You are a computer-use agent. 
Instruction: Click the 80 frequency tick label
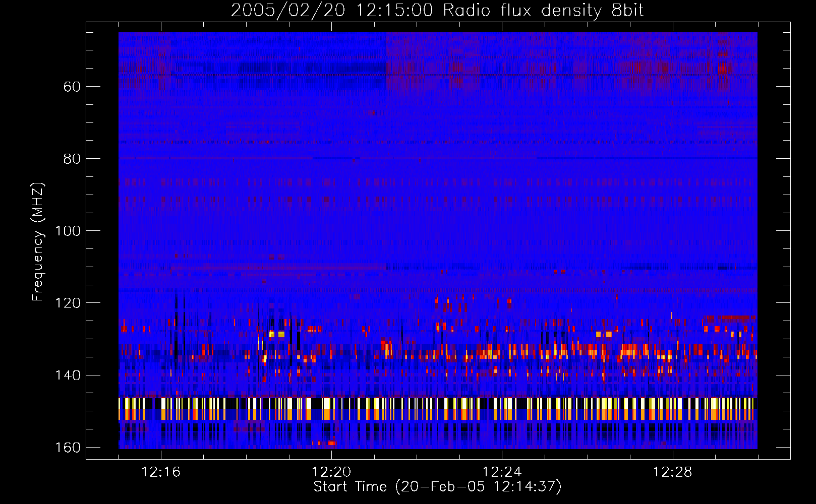72,159
